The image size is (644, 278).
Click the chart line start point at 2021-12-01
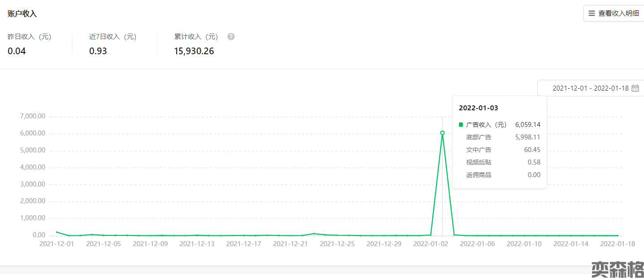coord(56,232)
